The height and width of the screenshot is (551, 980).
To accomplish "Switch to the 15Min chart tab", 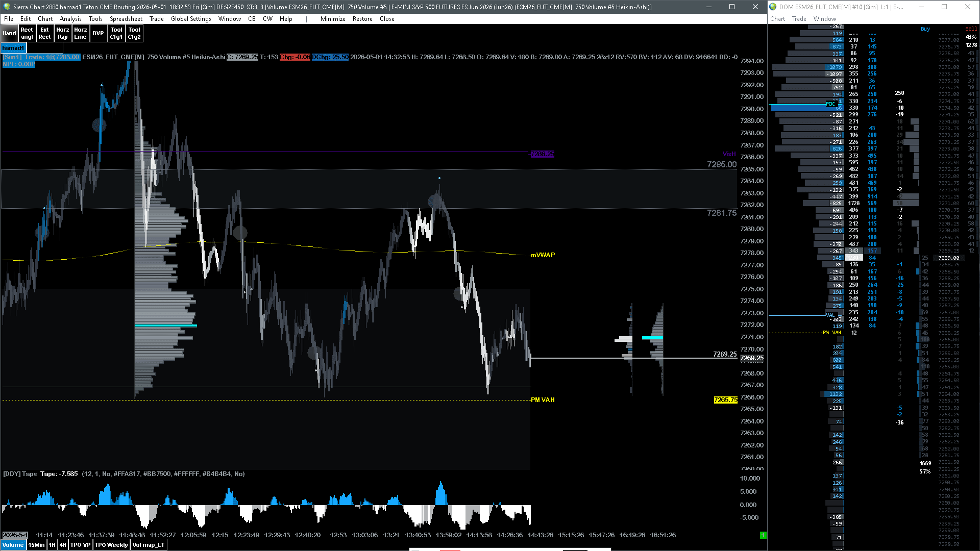I will tap(36, 545).
